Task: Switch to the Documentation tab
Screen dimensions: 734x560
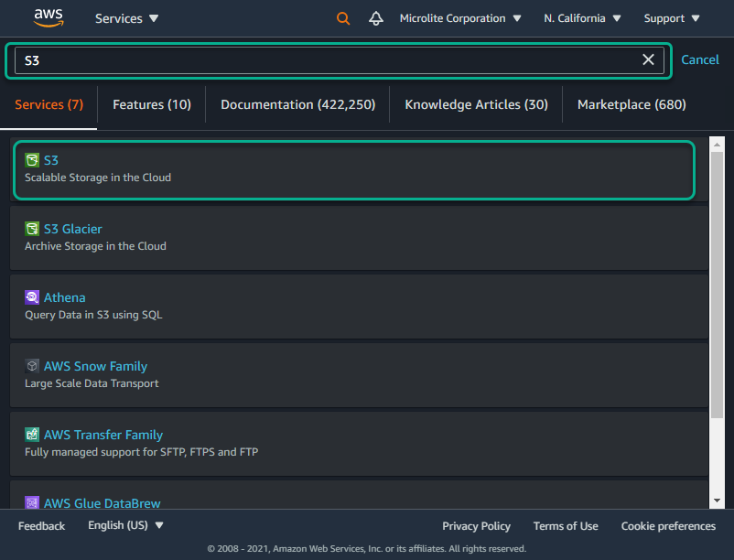Action: click(298, 104)
